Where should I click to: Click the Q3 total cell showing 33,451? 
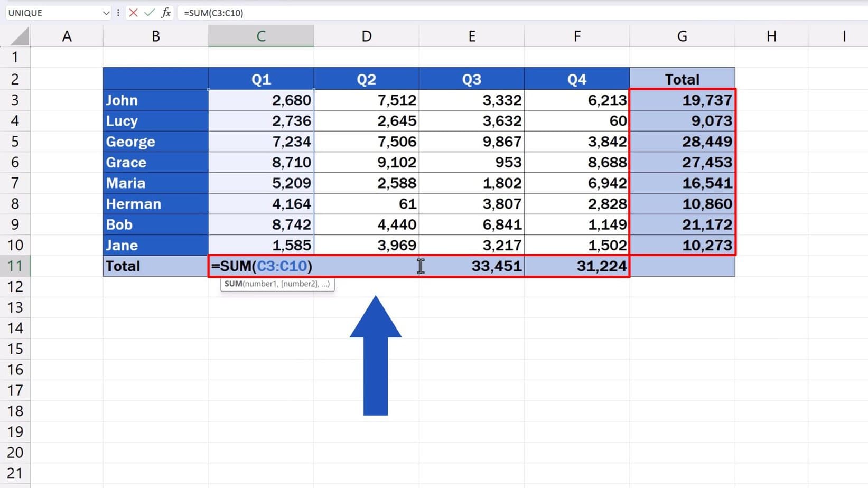471,266
